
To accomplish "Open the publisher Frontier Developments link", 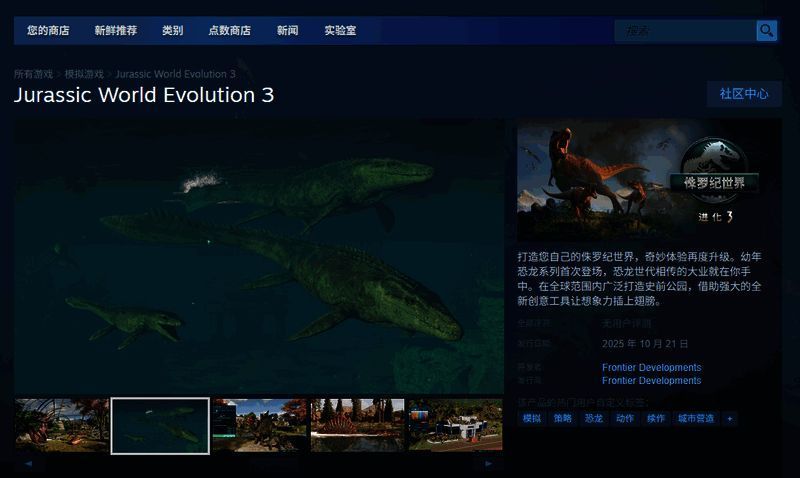I will [x=652, y=381].
